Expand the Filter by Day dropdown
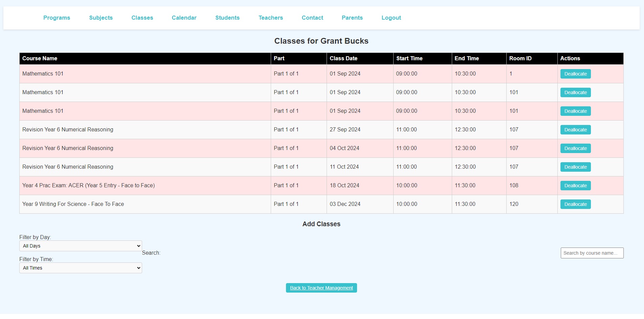Screen dimensions: 644x319 [81, 246]
